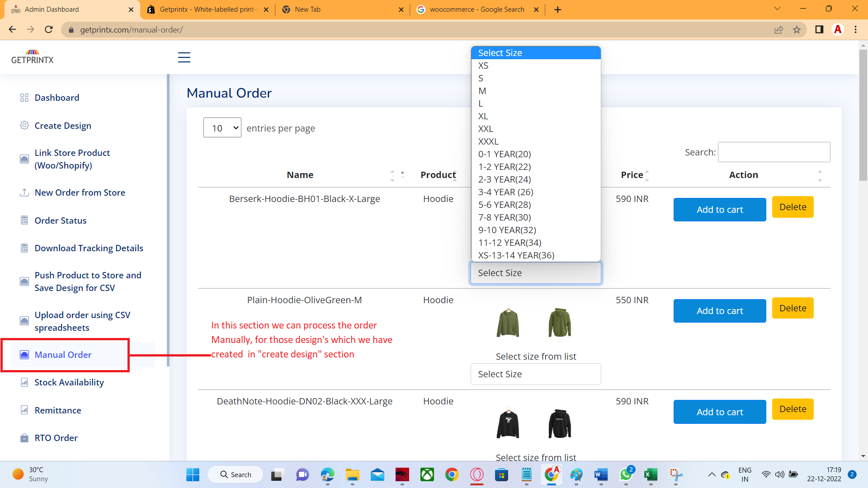Click the GETPRINTX logo
The image size is (868, 488).
coord(32,56)
